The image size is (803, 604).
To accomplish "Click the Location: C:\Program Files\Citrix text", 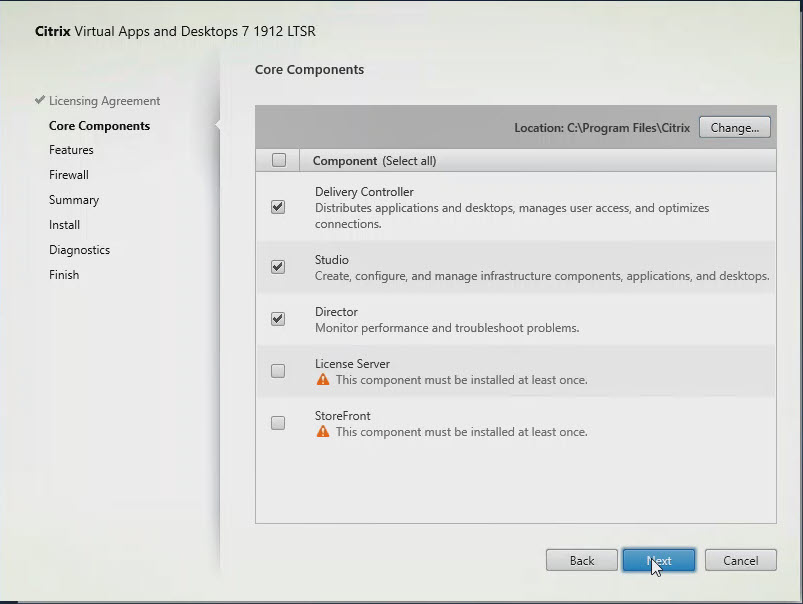I will 602,128.
